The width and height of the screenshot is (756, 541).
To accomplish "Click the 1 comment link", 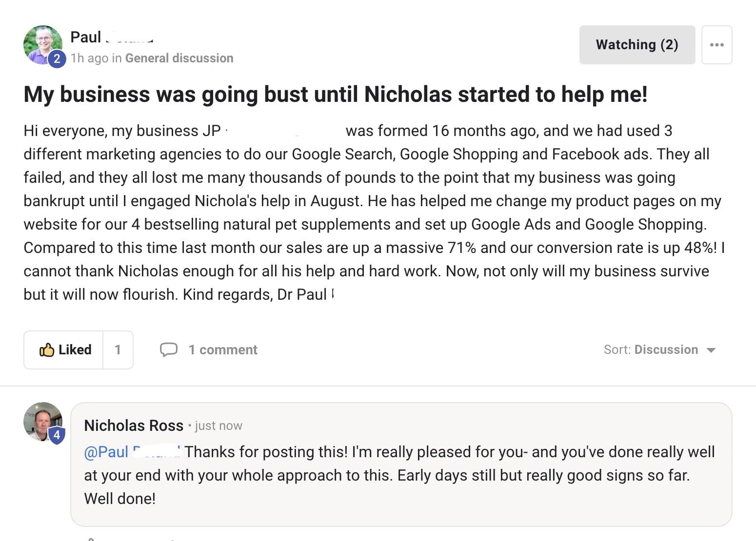I will pos(223,349).
